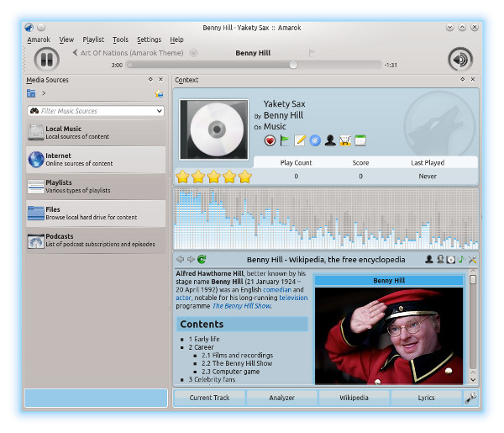Click the Wikipedia scrollbar down arrow
The width and height of the screenshot is (504, 433).
coord(473,380)
